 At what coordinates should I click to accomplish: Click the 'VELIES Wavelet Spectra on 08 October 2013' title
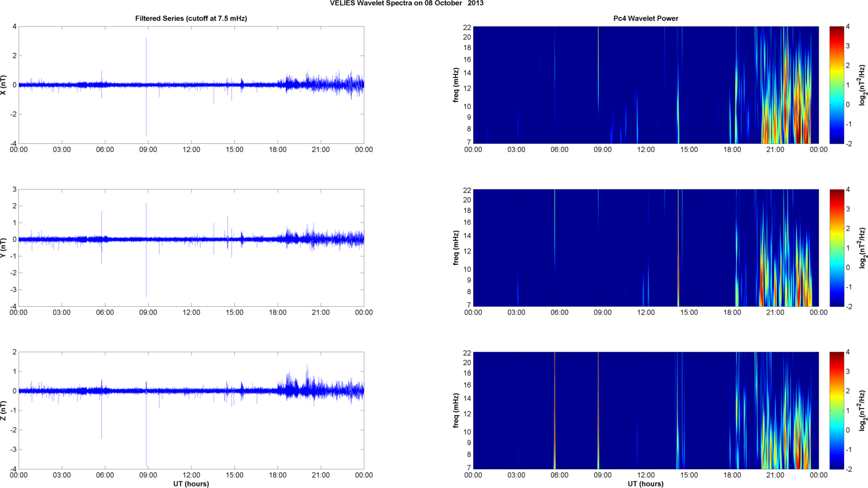pos(407,3)
